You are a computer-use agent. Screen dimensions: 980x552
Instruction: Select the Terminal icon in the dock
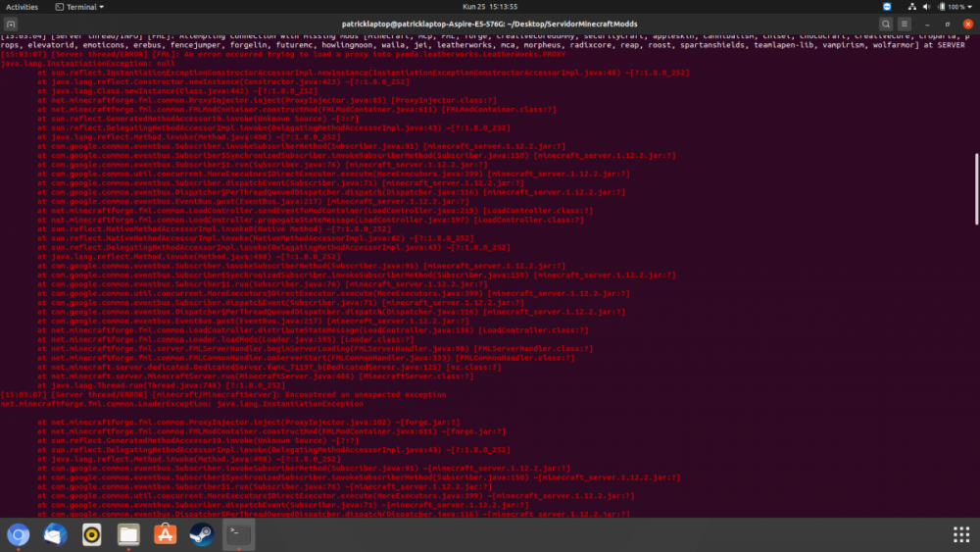[x=238, y=534]
